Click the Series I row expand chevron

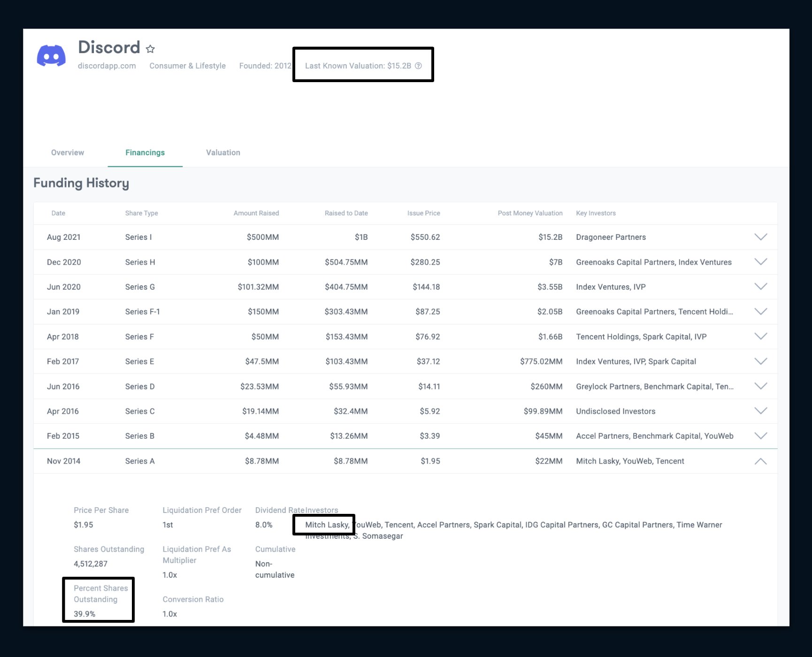(x=760, y=237)
